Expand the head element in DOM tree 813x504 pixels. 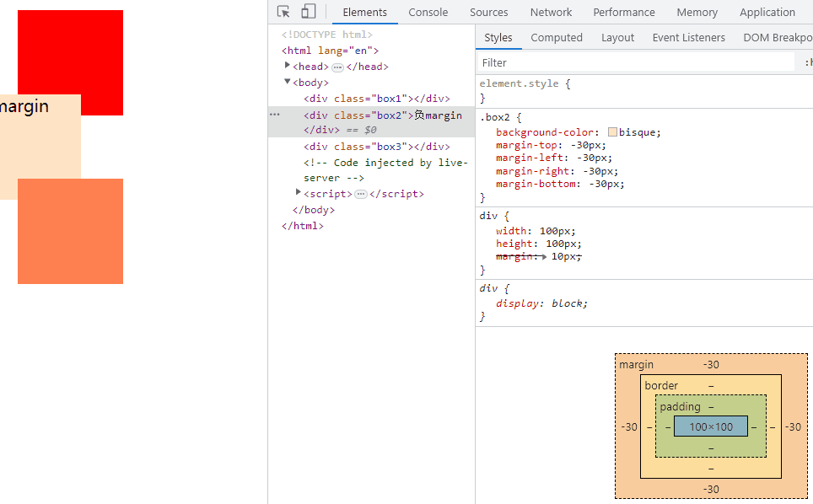(288, 66)
